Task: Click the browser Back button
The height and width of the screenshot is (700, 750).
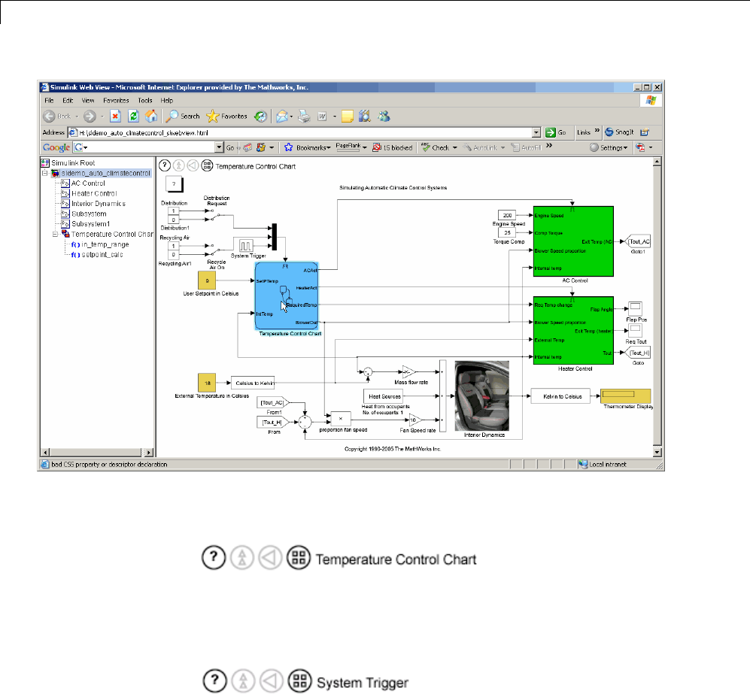Action: 56,117
